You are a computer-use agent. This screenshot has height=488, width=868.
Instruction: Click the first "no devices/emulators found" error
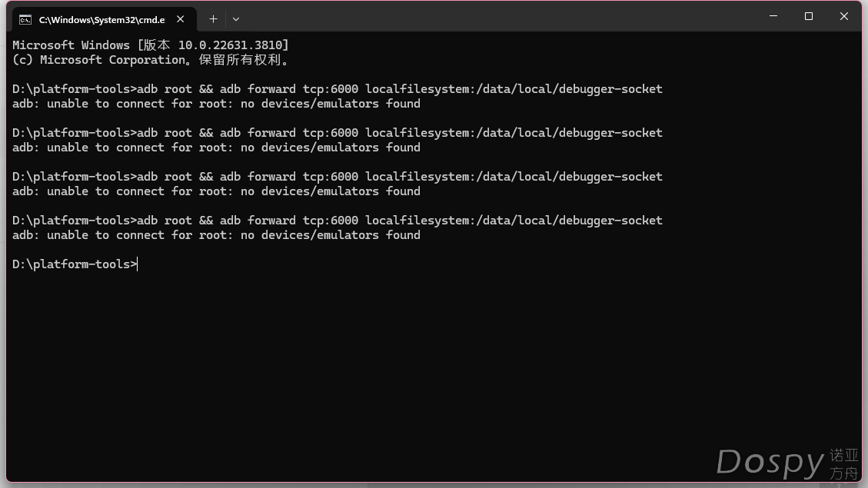(x=331, y=104)
